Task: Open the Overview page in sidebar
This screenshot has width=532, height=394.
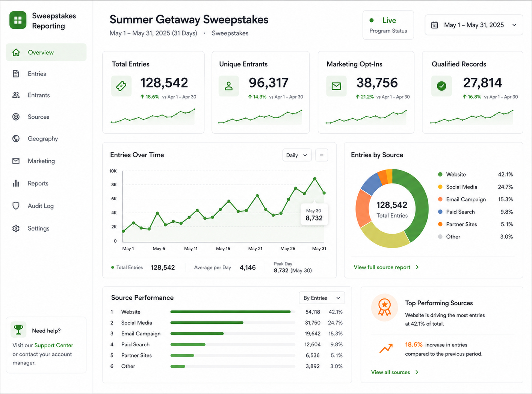Action: coord(46,52)
